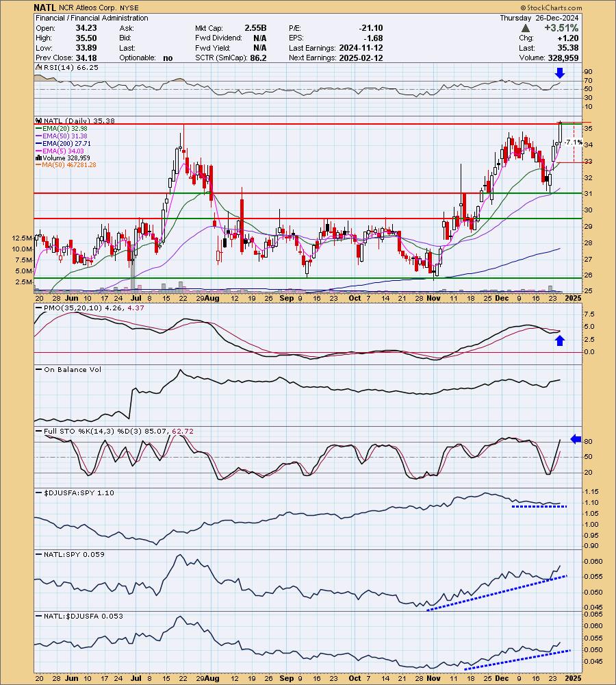Image resolution: width=616 pixels, height=685 pixels.
Task: Click the Thursday 26-Dec-2024 date
Action: tap(539, 18)
